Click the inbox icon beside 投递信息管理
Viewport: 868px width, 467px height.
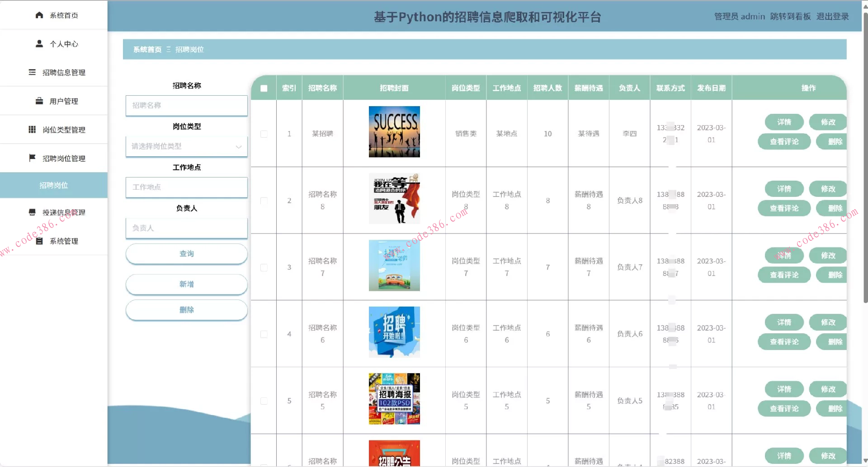coord(32,212)
